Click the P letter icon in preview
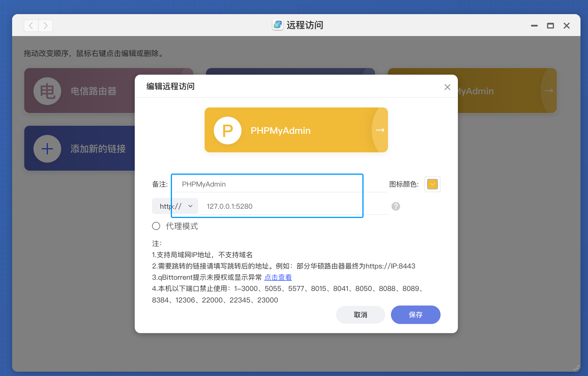588x376 pixels. coord(227,130)
